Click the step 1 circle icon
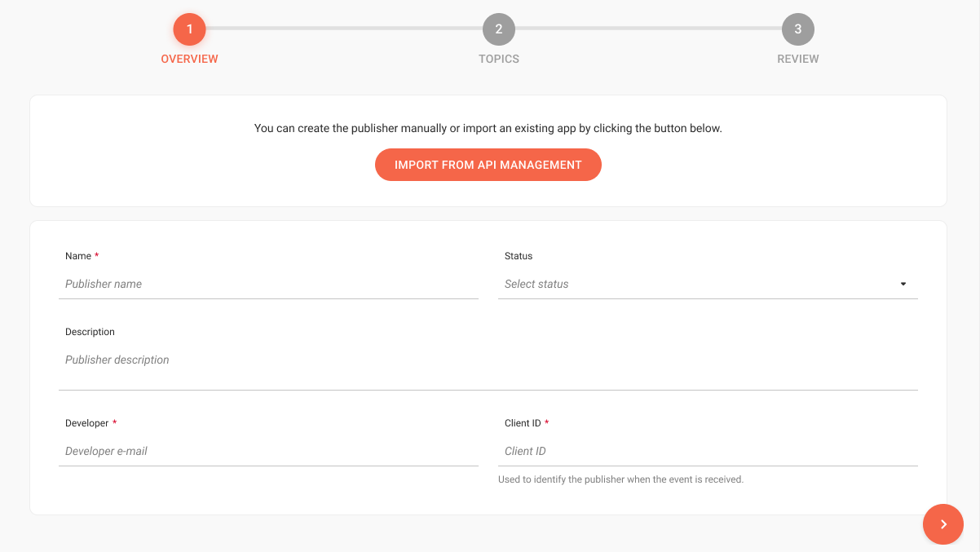This screenshot has height=552, width=980. pyautogui.click(x=189, y=29)
